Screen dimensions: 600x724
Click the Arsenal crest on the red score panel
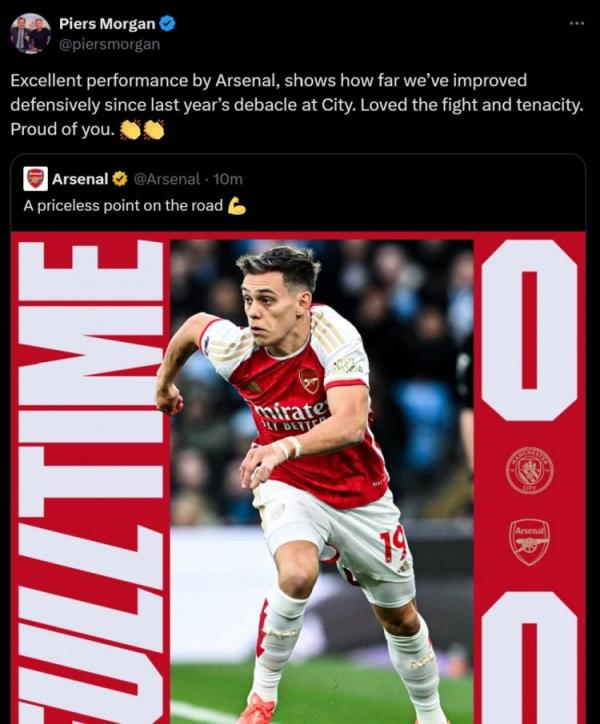pos(529,542)
